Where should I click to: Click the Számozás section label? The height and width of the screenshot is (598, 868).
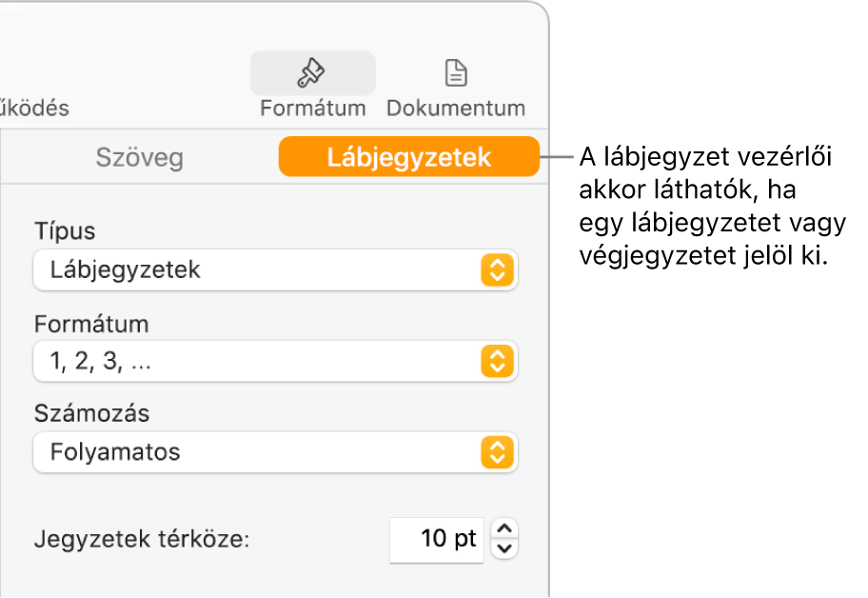click(x=92, y=414)
